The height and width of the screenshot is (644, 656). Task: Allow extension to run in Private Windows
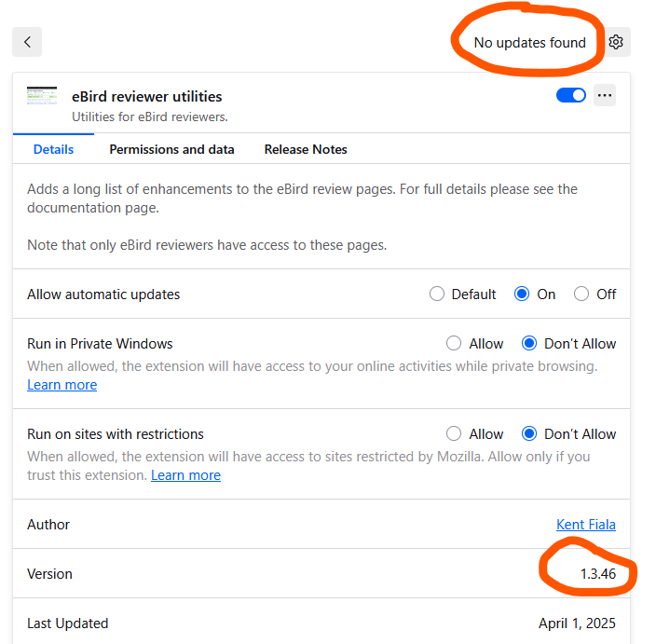coord(454,344)
